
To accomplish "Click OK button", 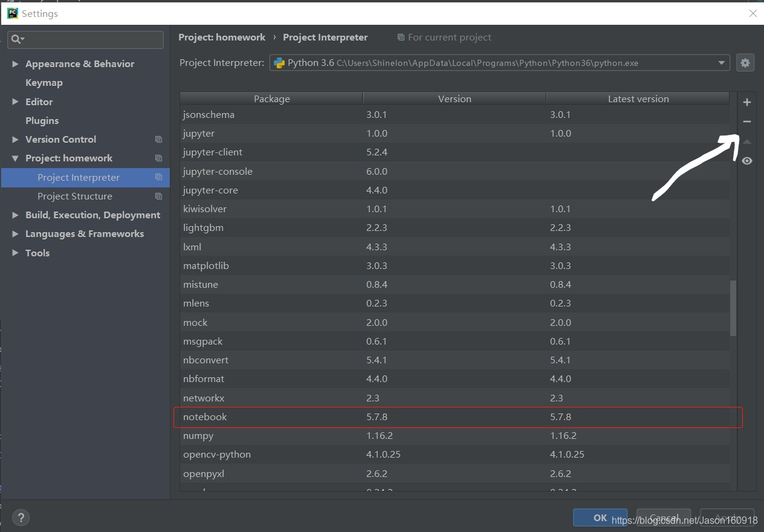I will [x=600, y=517].
